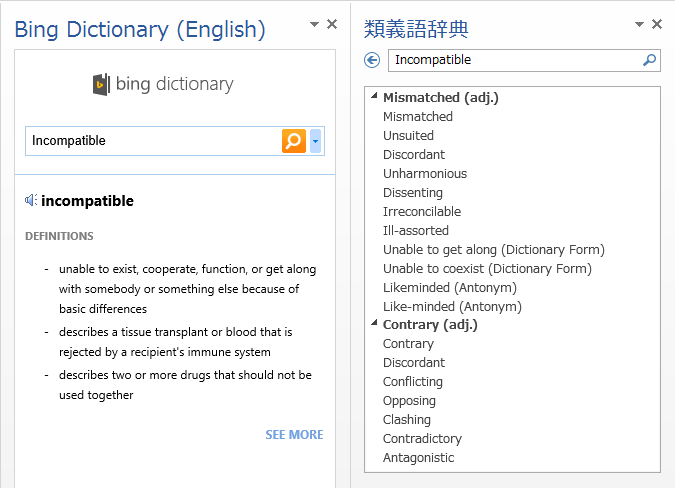Go back in thesaurus pane
675x488 pixels.
coord(373,60)
